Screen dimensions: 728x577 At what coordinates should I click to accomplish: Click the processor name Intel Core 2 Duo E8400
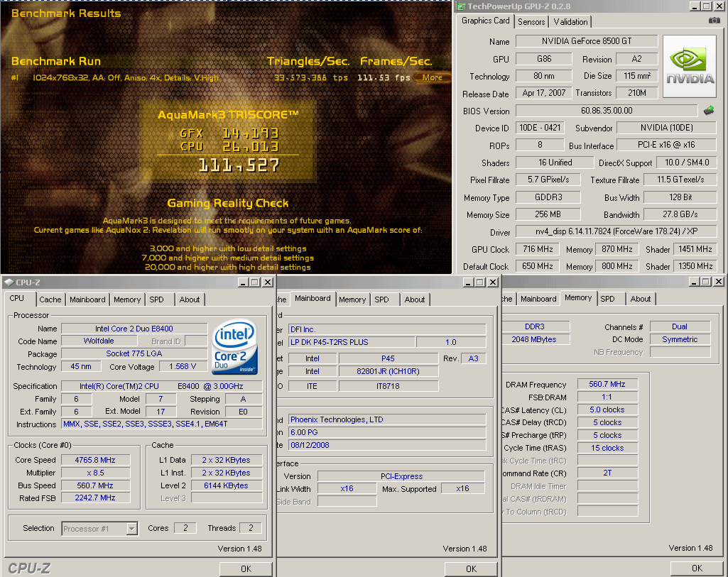tap(134, 329)
